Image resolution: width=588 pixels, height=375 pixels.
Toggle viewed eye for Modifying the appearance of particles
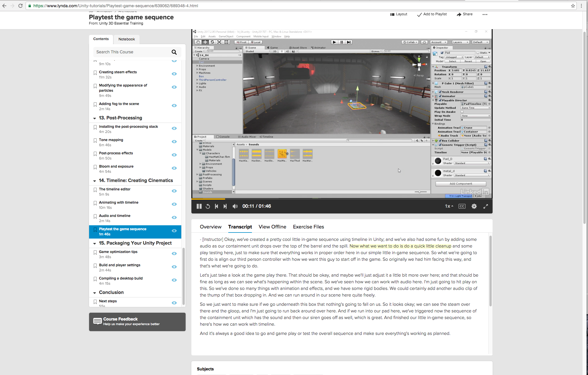174,87
